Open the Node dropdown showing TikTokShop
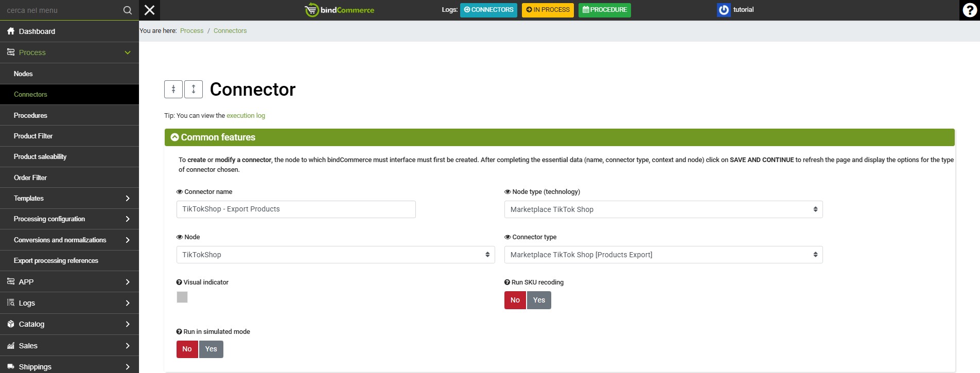 tap(336, 255)
